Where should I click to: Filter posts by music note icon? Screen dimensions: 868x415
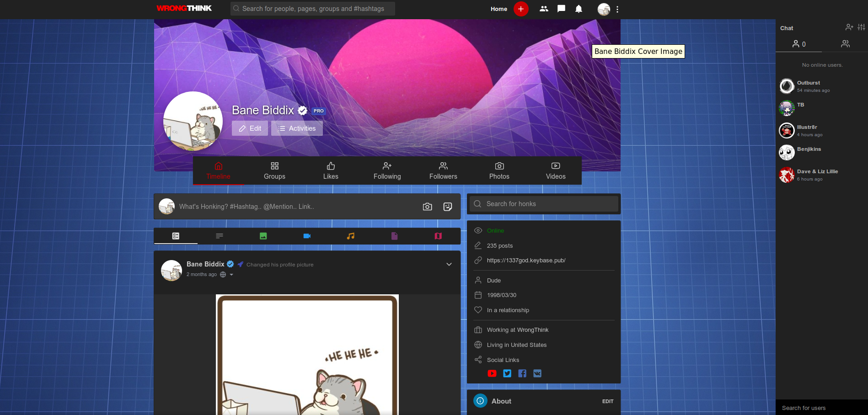click(351, 236)
